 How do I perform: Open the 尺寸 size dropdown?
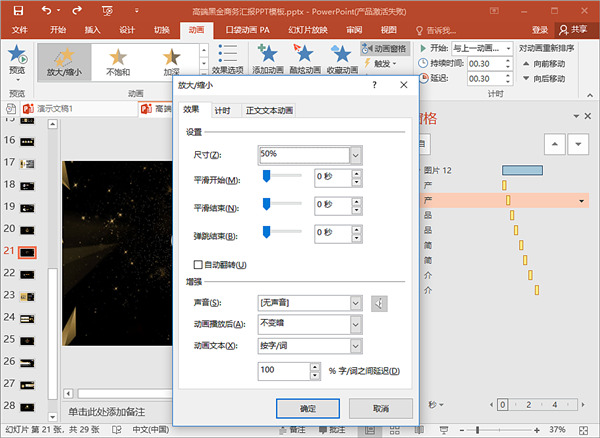[356, 155]
